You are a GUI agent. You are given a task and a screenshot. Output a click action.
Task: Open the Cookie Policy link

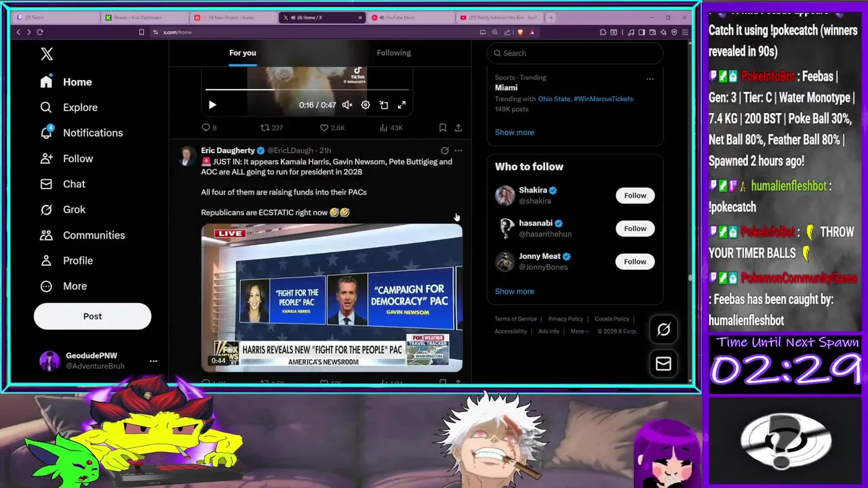coord(612,319)
